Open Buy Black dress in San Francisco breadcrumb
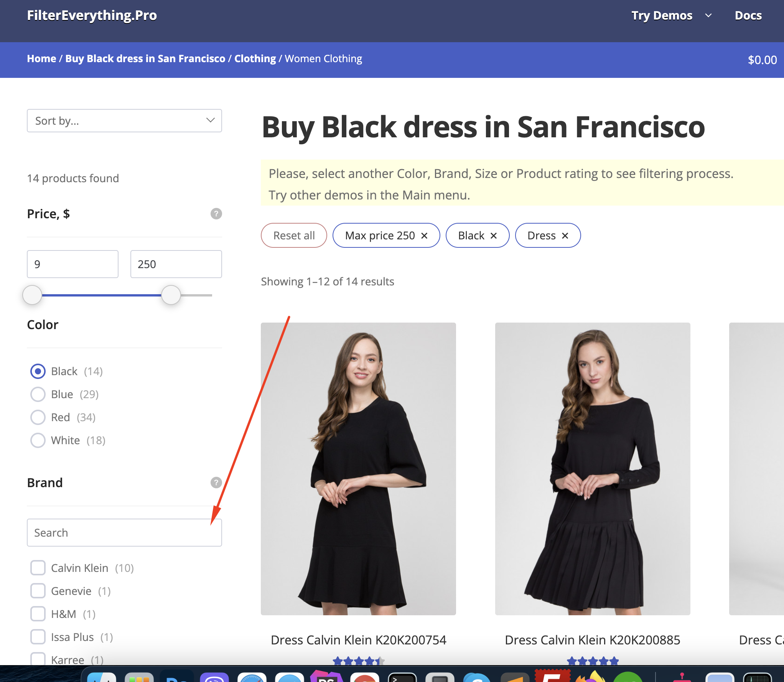Viewport: 784px width, 682px height. [145, 59]
